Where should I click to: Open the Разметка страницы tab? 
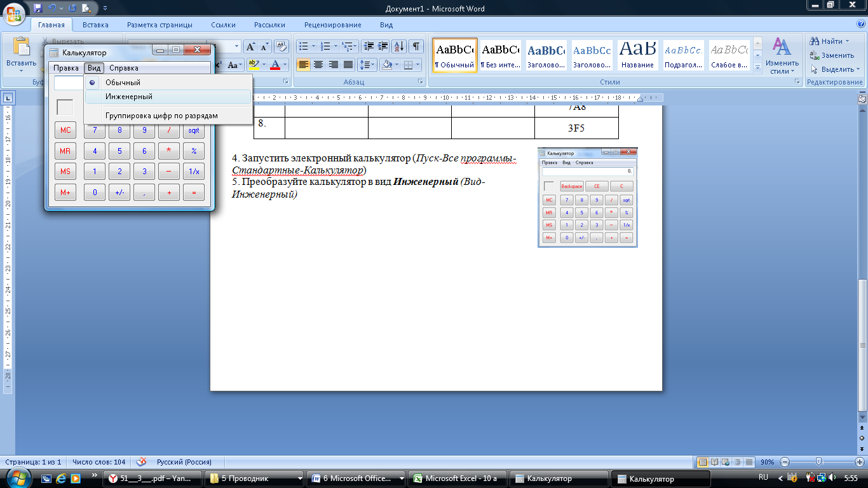159,25
